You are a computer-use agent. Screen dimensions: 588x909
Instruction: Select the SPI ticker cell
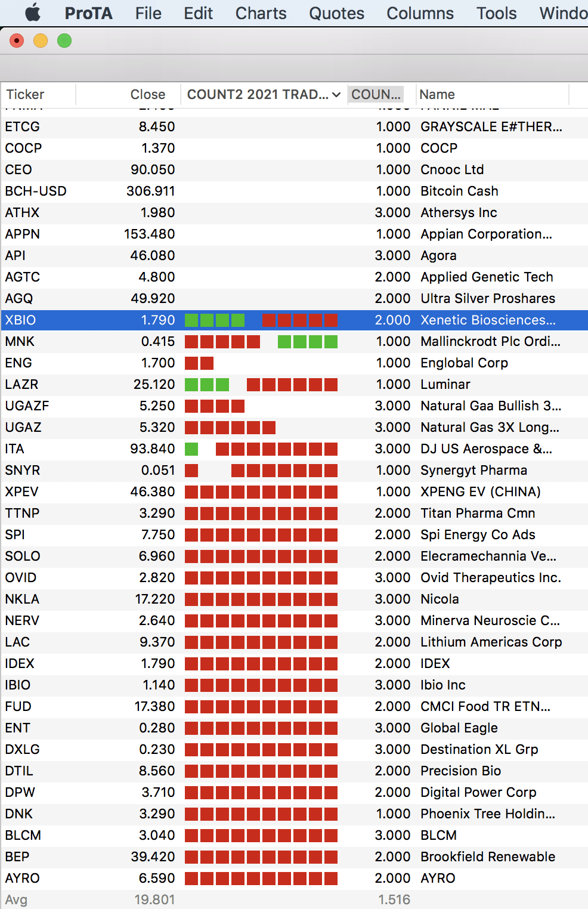pos(15,534)
